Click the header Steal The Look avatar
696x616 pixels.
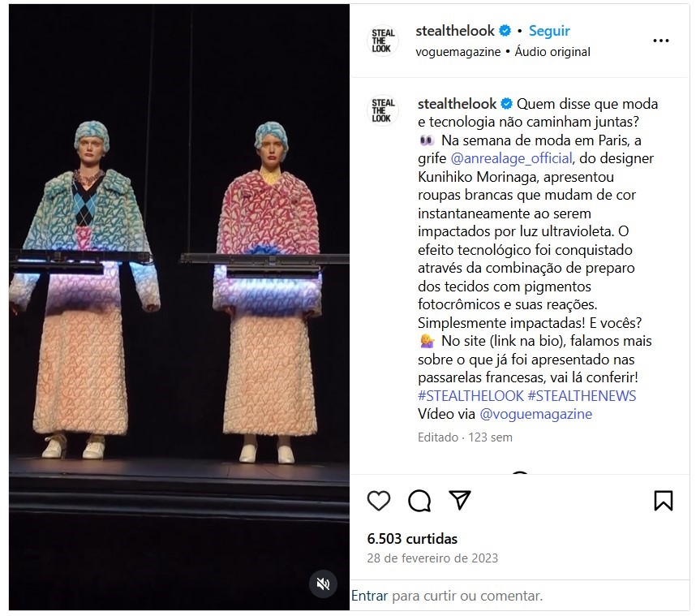click(x=383, y=41)
